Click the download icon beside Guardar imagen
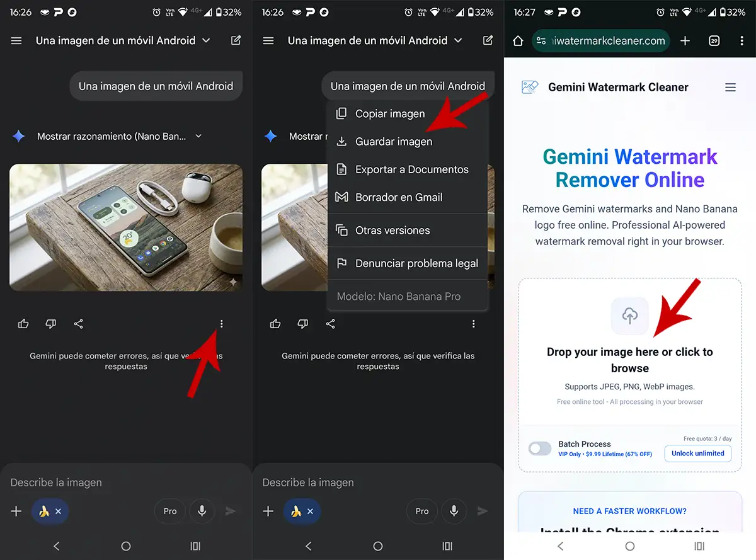Screen dimensions: 756x560 pos(341,142)
